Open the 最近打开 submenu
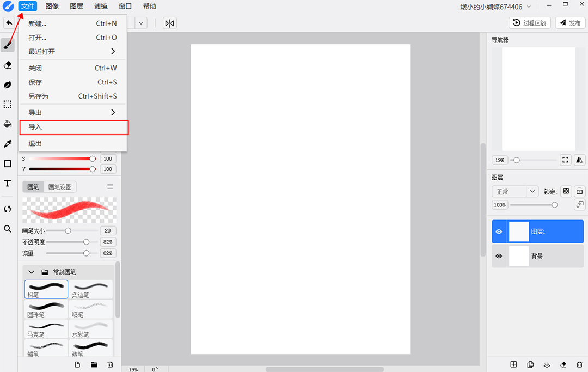This screenshot has width=588, height=372. [73, 51]
